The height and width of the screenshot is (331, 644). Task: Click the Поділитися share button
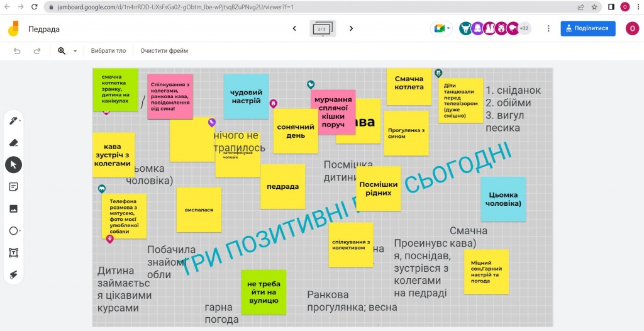(x=588, y=28)
